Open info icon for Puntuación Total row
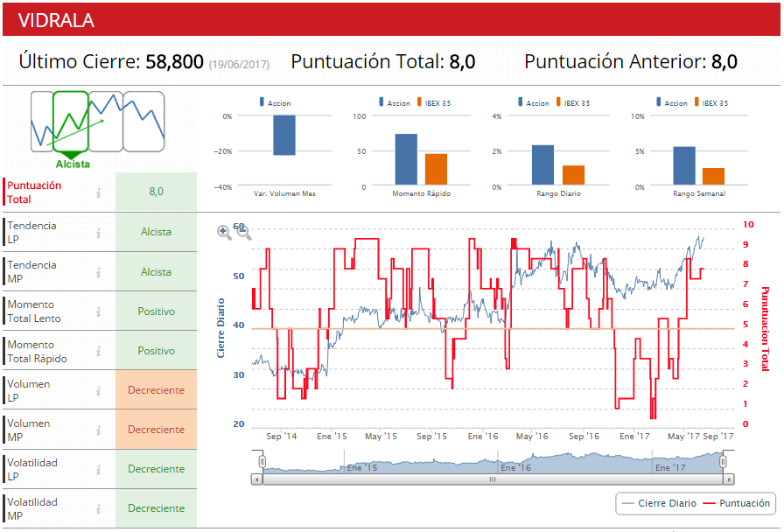The width and height of the screenshot is (784, 532). click(x=99, y=192)
